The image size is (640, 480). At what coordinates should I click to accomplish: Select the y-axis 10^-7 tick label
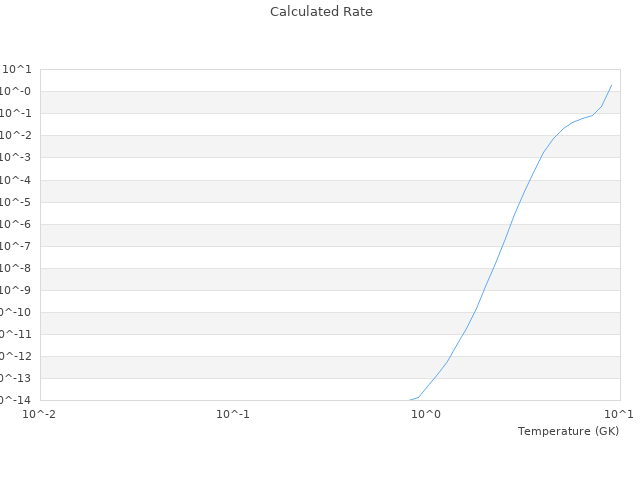(x=16, y=246)
